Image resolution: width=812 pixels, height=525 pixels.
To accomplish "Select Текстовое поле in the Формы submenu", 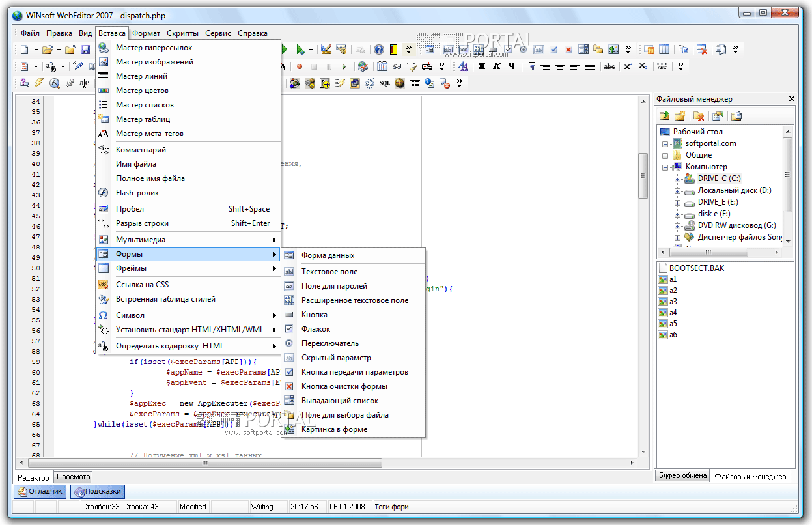I will click(x=354, y=272).
